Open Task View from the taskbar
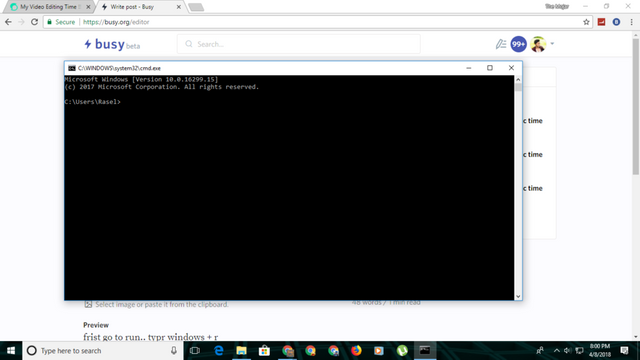The width and height of the screenshot is (640, 360). (x=195, y=351)
